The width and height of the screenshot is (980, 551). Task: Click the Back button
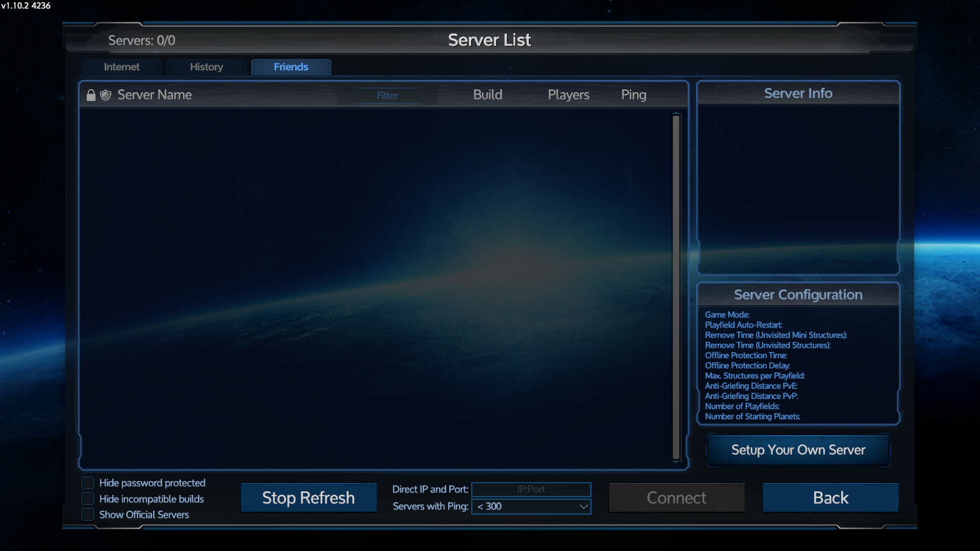(830, 498)
